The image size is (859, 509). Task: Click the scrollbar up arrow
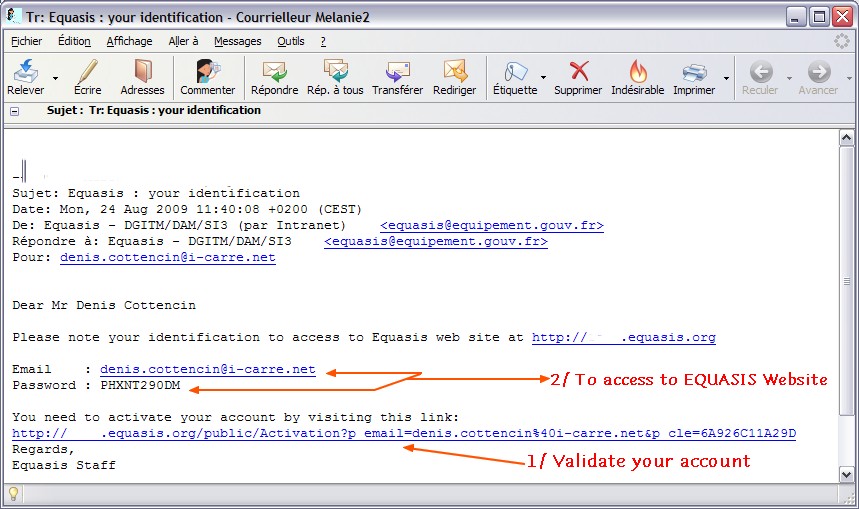(846, 138)
